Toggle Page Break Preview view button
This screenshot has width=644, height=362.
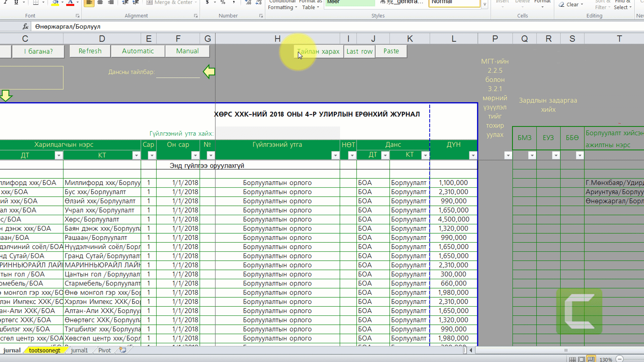(x=591, y=359)
